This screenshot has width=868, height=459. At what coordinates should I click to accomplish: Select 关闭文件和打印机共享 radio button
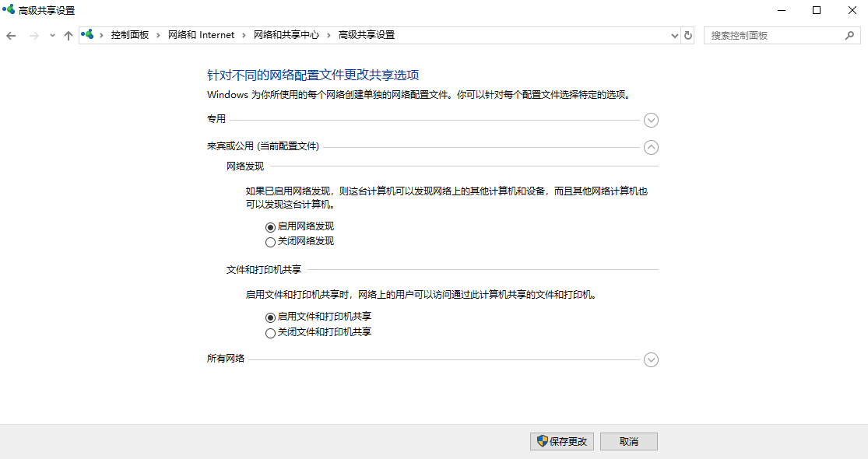coord(270,333)
